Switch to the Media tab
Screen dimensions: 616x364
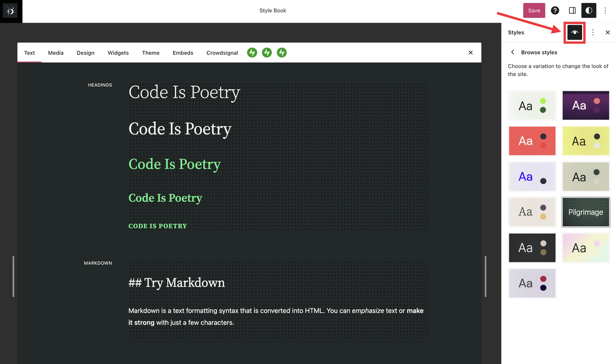[x=55, y=53]
